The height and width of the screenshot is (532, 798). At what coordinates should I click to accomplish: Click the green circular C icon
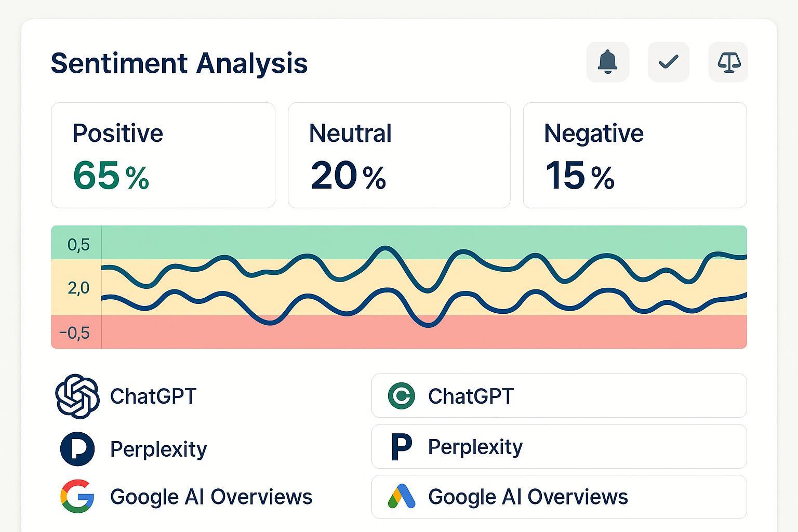point(401,396)
